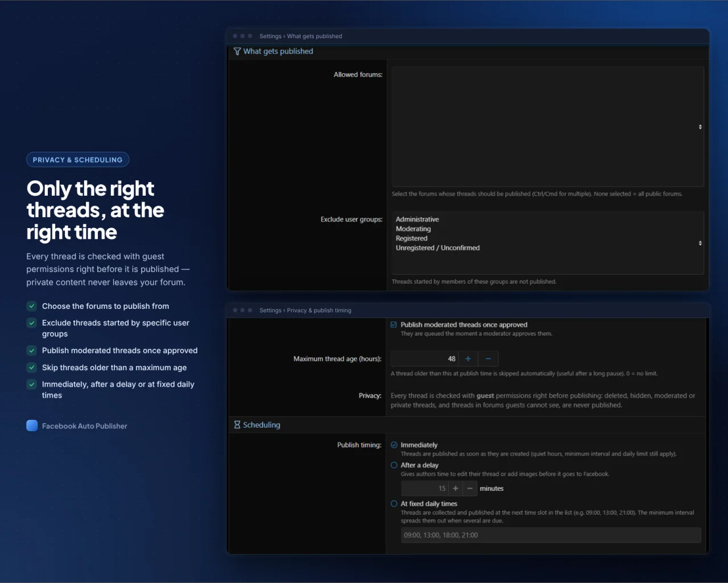Select the Immediately publish timing option

394,445
